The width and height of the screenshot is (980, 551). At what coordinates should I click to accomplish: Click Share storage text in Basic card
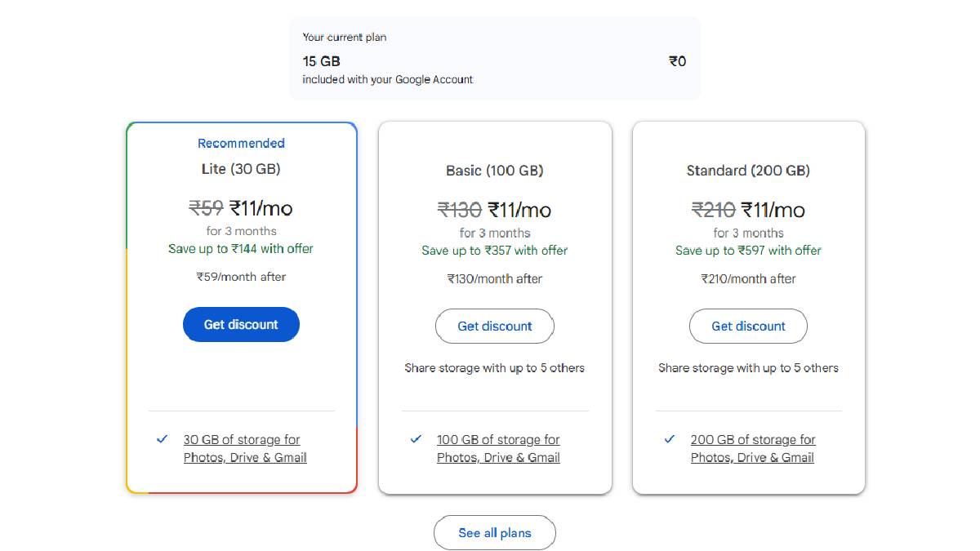pyautogui.click(x=495, y=368)
